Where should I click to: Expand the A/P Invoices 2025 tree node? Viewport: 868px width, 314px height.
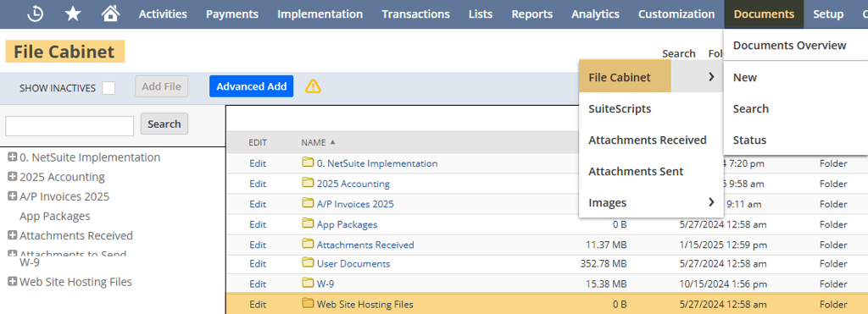click(12, 196)
